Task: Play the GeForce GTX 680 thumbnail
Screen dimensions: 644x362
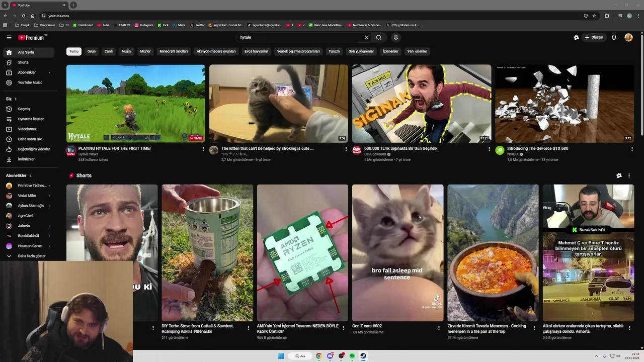Action: 565,104
